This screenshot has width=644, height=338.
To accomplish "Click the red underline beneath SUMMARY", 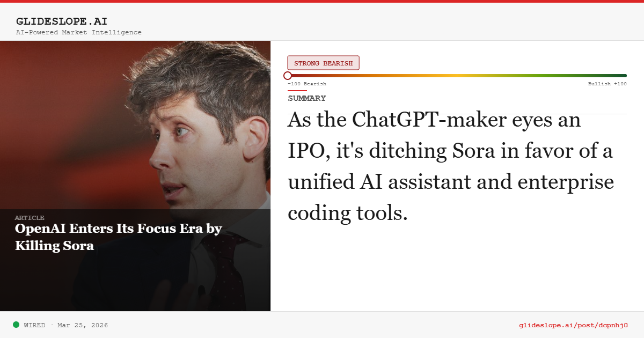I will (x=297, y=91).
